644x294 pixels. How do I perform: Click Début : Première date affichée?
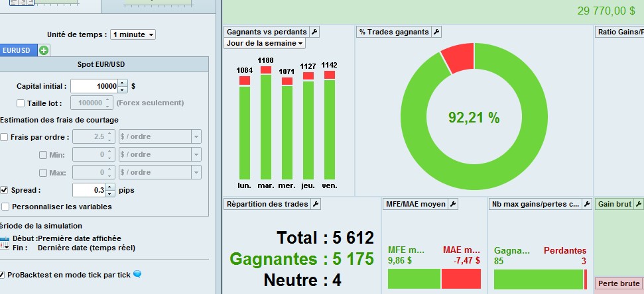(x=67, y=238)
